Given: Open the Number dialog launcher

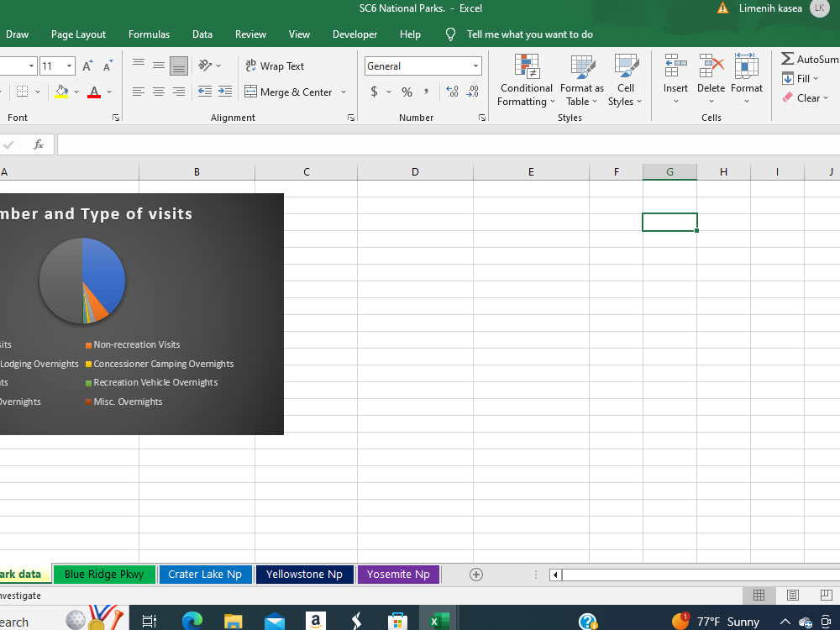Looking at the screenshot, I should tap(481, 118).
